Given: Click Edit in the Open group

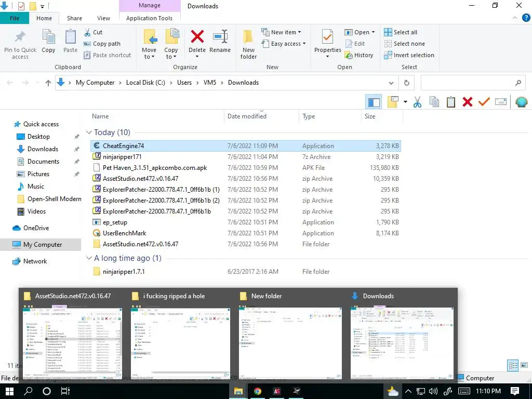Looking at the screenshot, I should 355,44.
